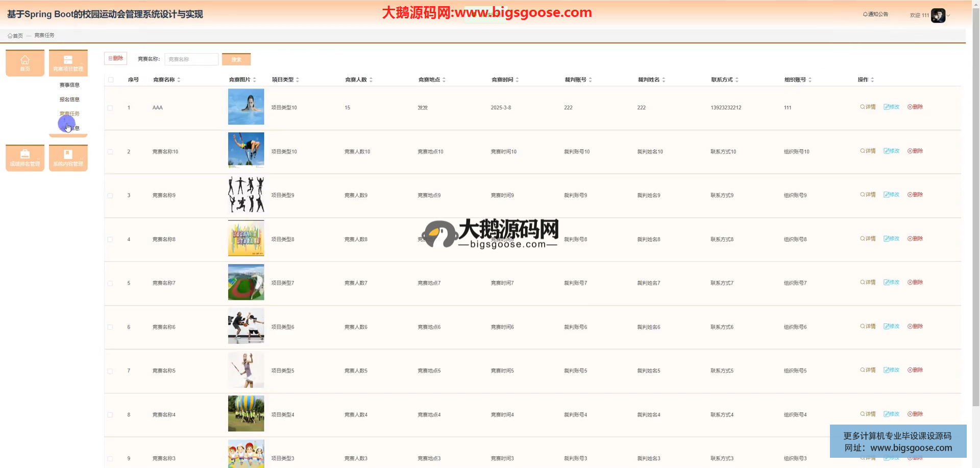The height and width of the screenshot is (468, 980).
Task: Click the user avatar picture
Action: click(x=938, y=15)
